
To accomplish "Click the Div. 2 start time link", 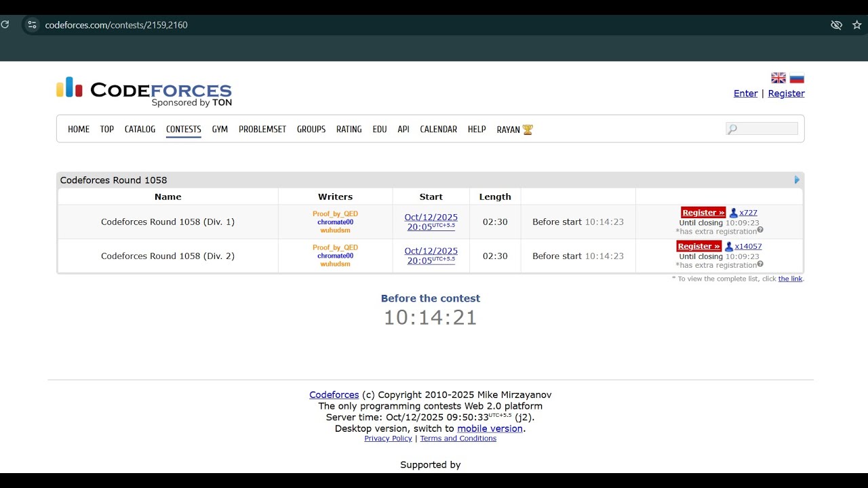I will (x=431, y=256).
